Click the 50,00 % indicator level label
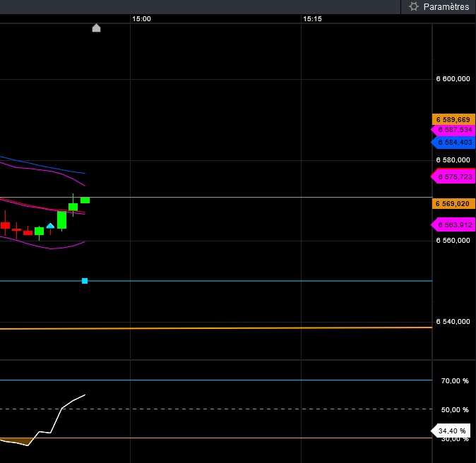This screenshot has height=463, width=476. tap(455, 410)
